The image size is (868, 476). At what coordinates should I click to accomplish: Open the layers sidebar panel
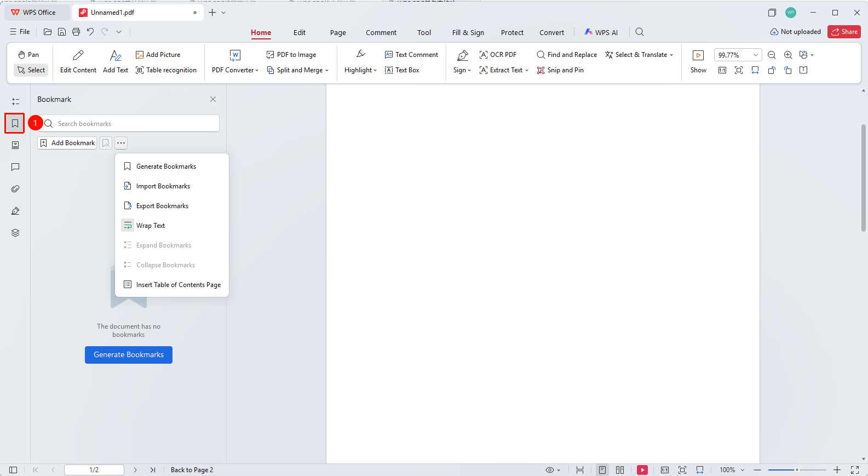(x=15, y=233)
